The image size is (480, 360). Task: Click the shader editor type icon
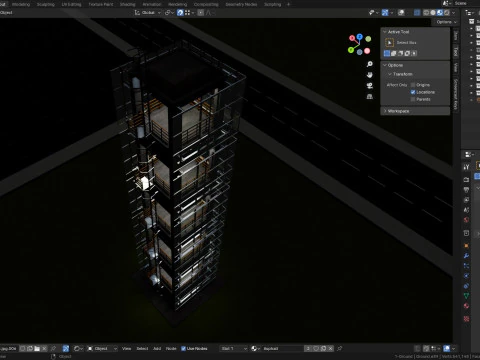click(78, 348)
